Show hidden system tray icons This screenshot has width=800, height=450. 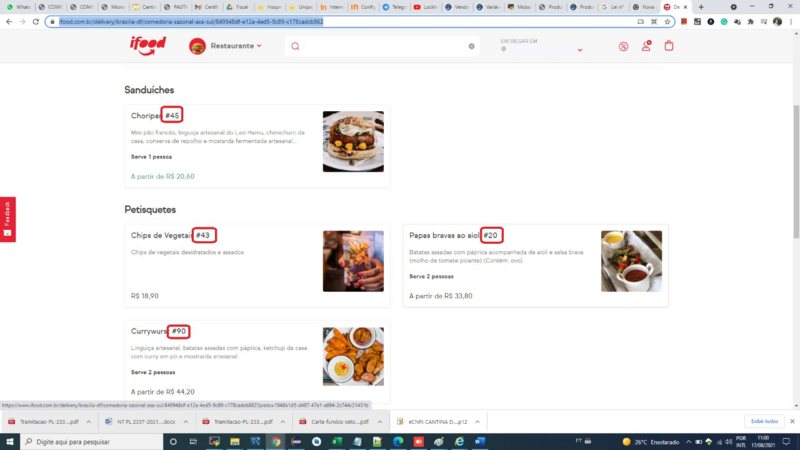pyautogui.click(x=688, y=442)
